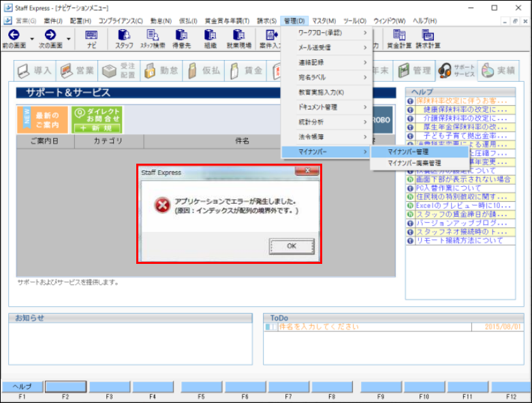Open the 営業(G) menu

(x=26, y=21)
